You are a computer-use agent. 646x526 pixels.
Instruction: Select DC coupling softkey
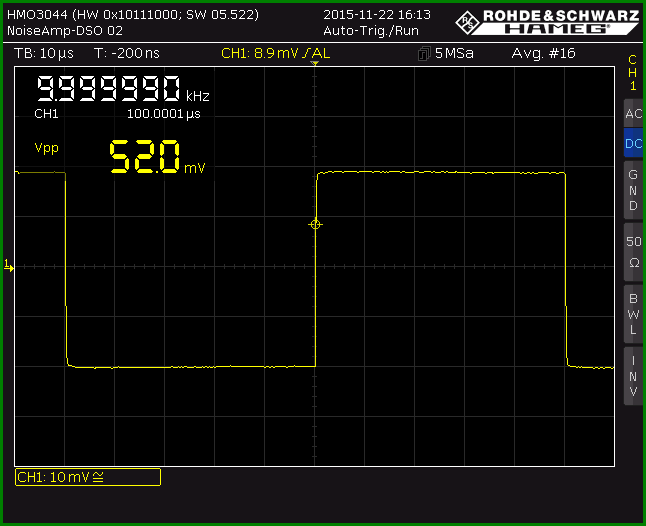pos(633,143)
